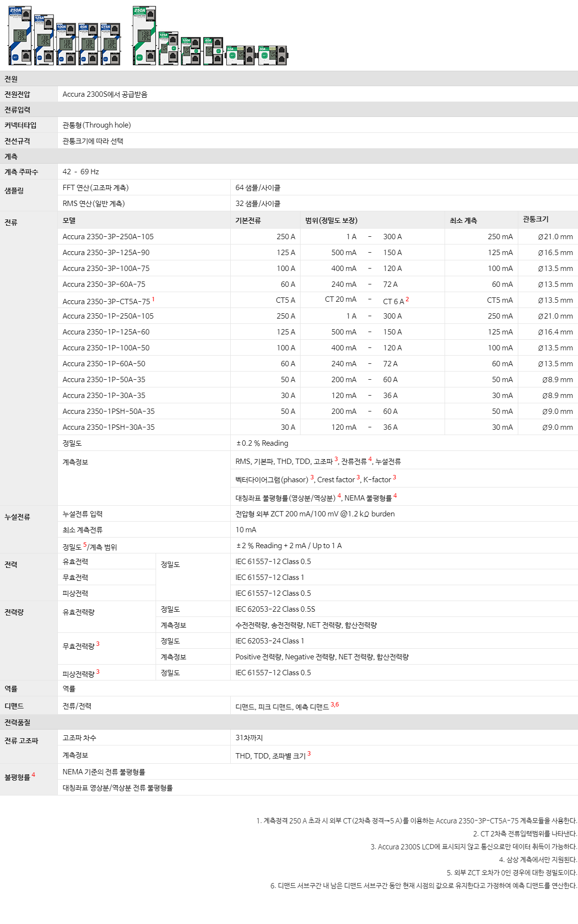
Task: Click model 'Accura 2350-1PSH-50A-35'
Action: click(x=109, y=411)
